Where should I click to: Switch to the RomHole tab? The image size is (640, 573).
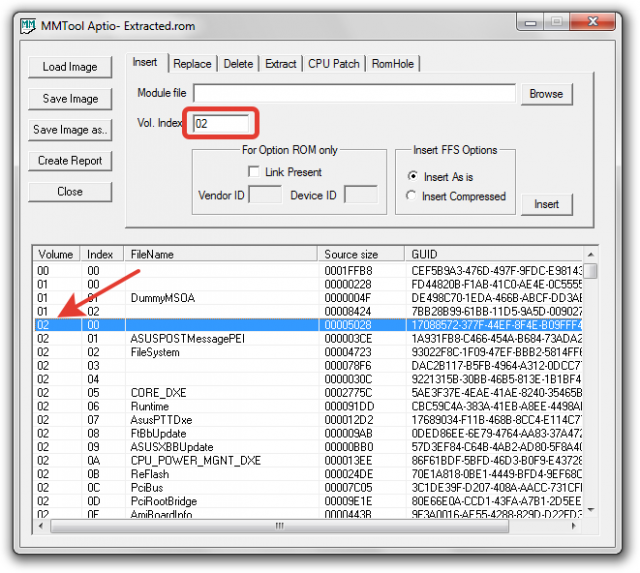pos(393,64)
